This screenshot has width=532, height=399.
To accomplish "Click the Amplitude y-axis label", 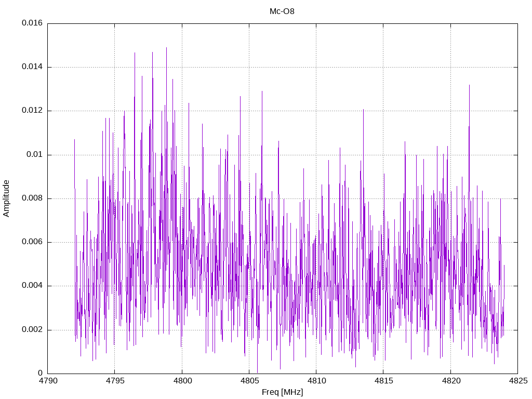I will click(6, 198).
